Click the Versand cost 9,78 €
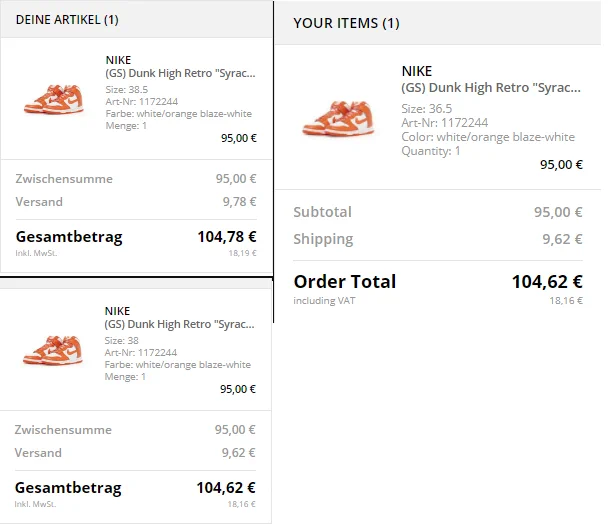 [240, 202]
